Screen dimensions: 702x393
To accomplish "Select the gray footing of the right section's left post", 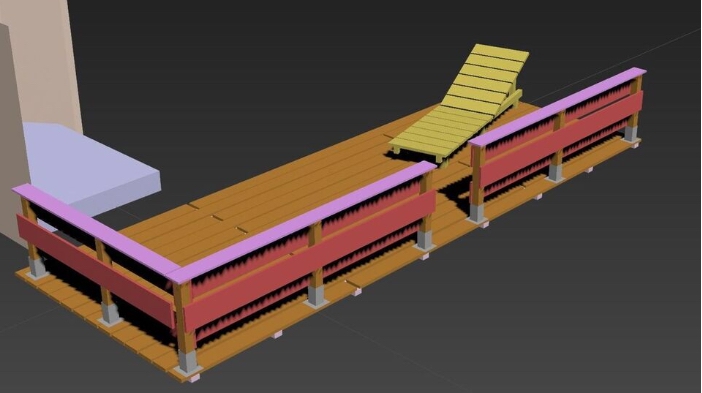I will click(477, 214).
